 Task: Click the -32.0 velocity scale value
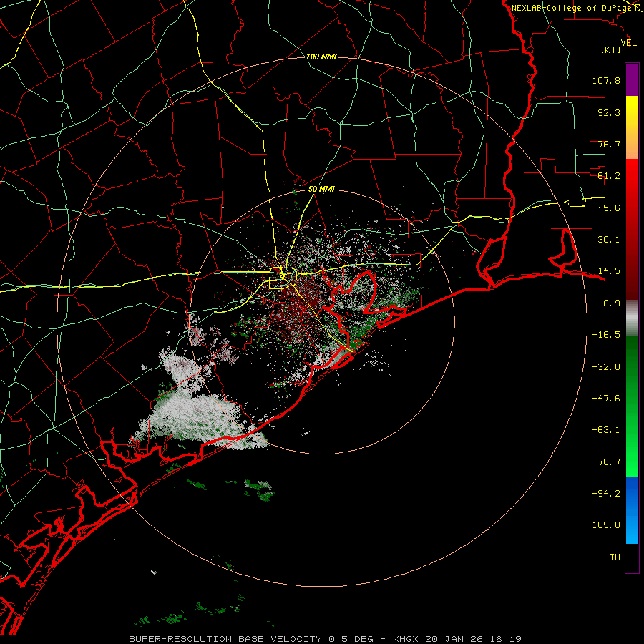(606, 367)
